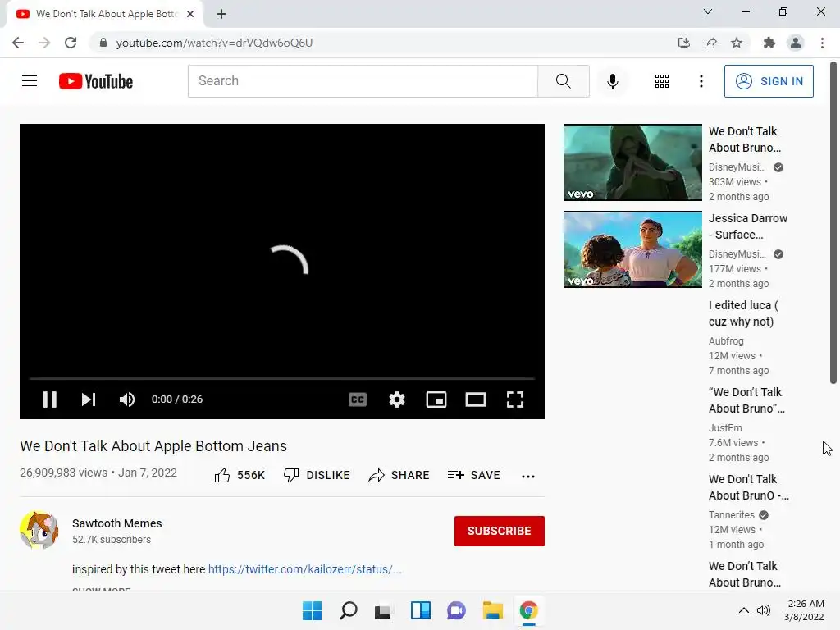This screenshot has height=630, width=840.
Task: Open taskbar search
Action: tap(348, 610)
